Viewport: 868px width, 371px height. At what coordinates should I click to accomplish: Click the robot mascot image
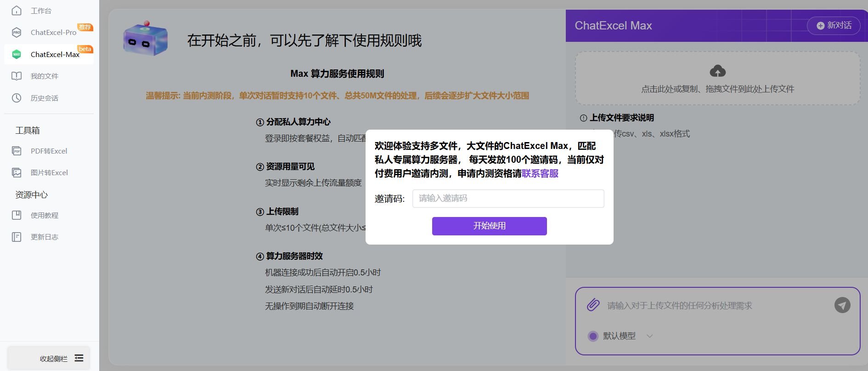point(145,40)
